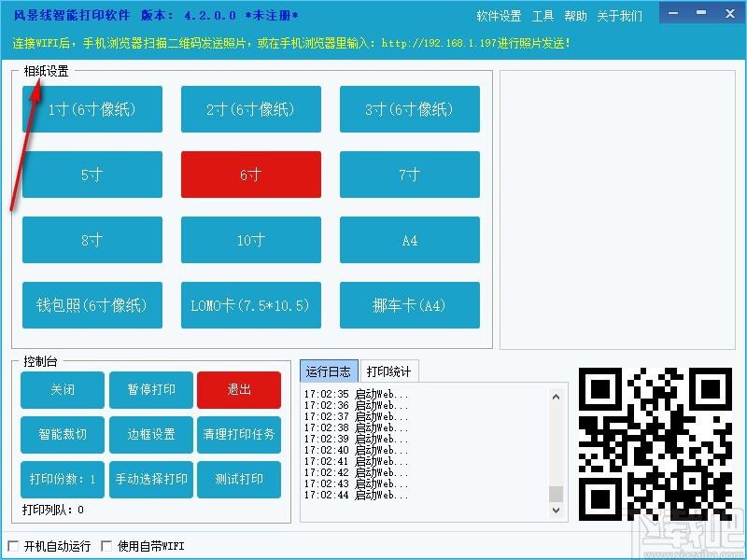Open 边框设置 border settings
Viewport: 747px width, 560px height.
click(x=151, y=434)
